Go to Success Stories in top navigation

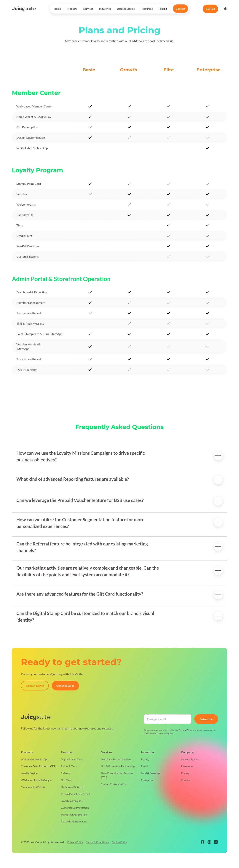pyautogui.click(x=126, y=9)
